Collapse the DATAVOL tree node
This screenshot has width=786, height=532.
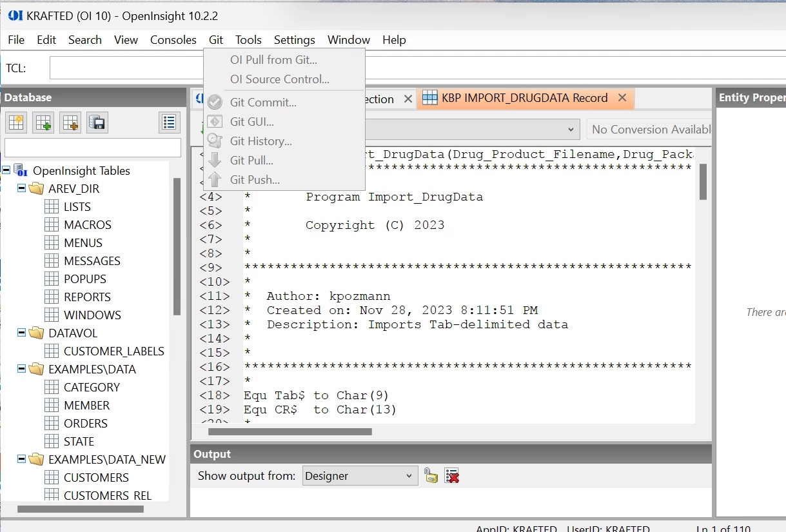pyautogui.click(x=21, y=333)
